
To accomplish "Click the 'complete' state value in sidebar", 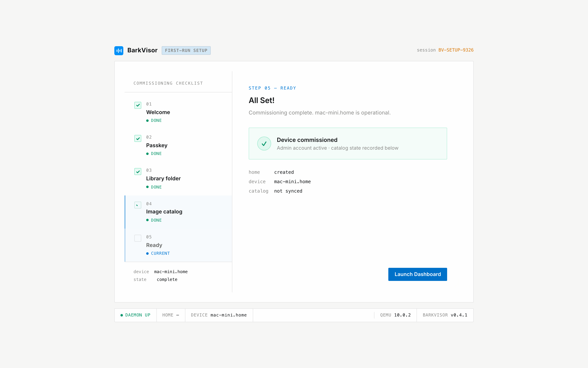I will coord(167,280).
